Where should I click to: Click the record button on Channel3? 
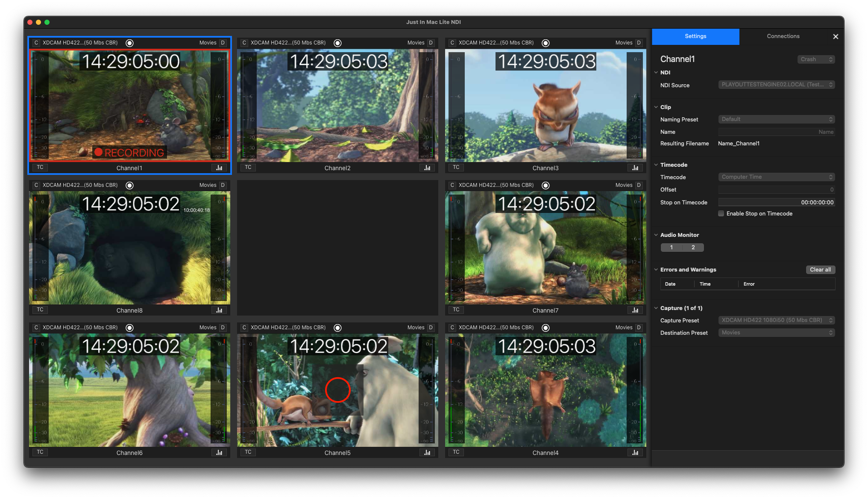(x=545, y=43)
